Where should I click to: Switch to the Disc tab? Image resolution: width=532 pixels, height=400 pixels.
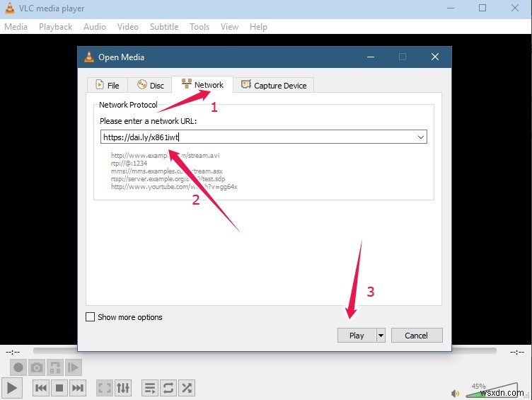(150, 85)
